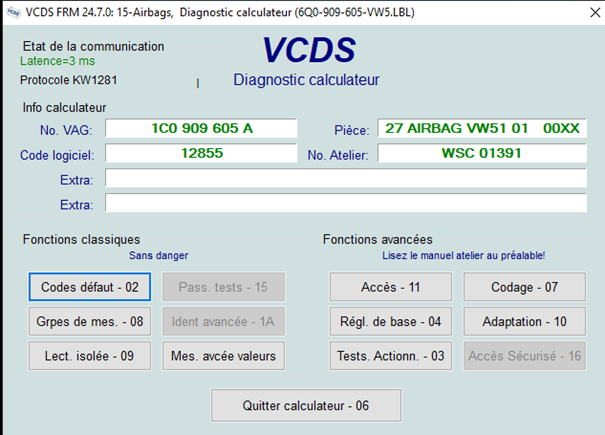This screenshot has width=605, height=435.
Task: Click the Diagnostic calculateur subtitle
Action: coord(306,80)
